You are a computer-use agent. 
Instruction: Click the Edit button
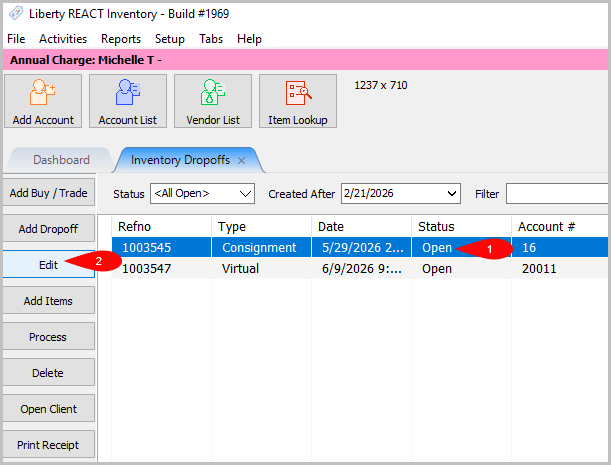[49, 265]
